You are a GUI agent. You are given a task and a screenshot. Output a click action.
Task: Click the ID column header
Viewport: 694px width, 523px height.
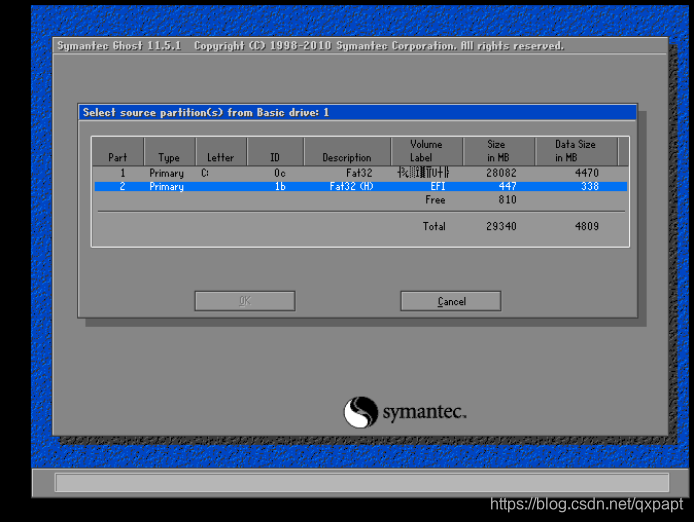pos(275,151)
